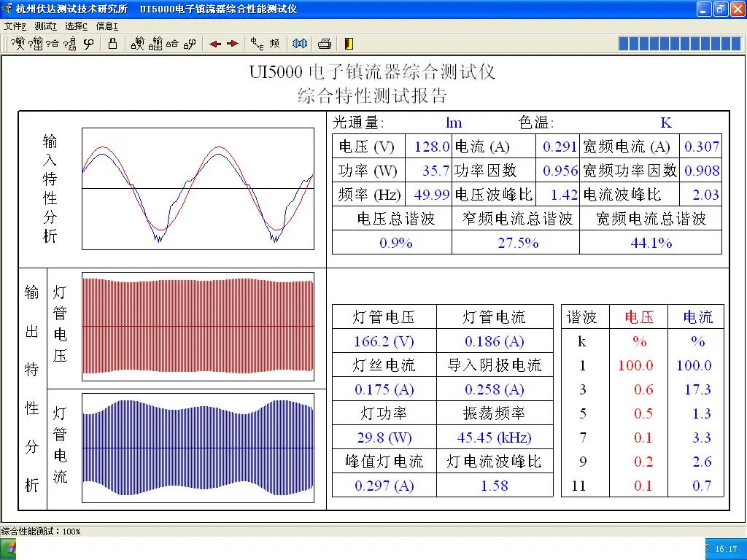Click the plain lamp-loop symbol toolbar icon
Image resolution: width=747 pixels, height=560 pixels.
pyautogui.click(x=88, y=44)
